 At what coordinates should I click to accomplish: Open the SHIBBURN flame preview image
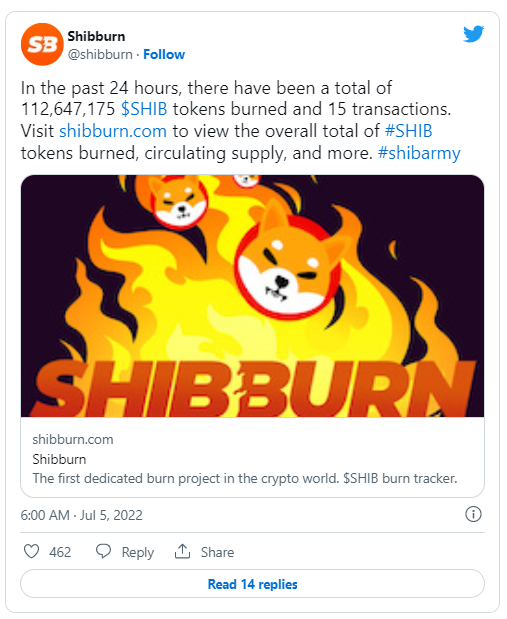(x=252, y=296)
